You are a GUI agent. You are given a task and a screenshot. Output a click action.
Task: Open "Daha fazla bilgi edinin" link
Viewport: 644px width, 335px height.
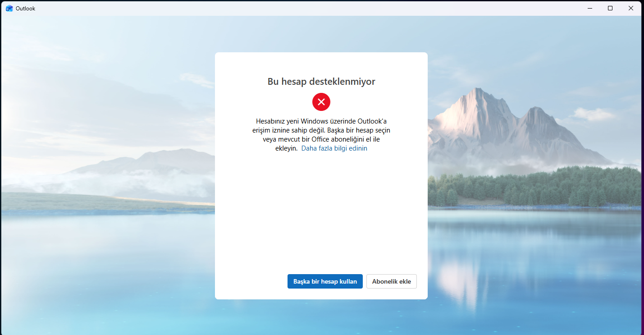click(334, 148)
